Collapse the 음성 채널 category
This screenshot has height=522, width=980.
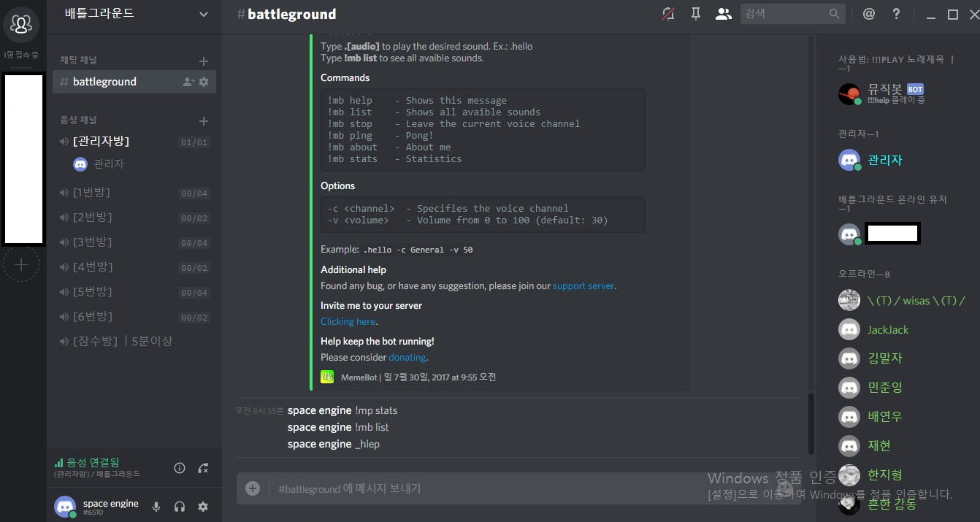[x=79, y=120]
